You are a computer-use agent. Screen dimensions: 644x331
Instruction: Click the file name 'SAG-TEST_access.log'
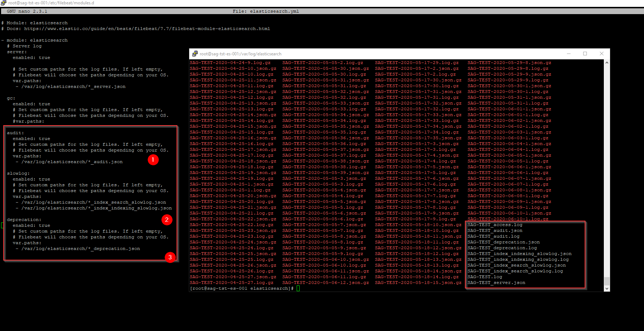pyautogui.click(x=495, y=225)
